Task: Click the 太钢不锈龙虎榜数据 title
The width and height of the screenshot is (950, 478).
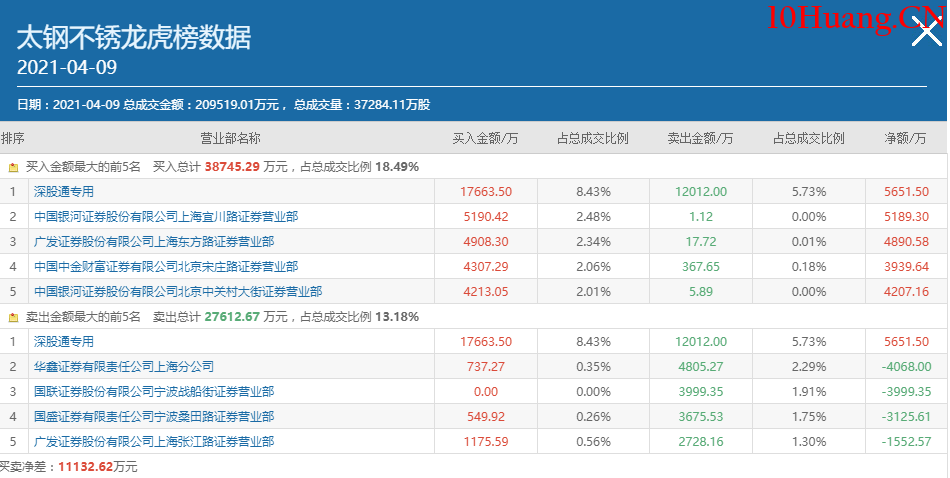Action: (134, 38)
